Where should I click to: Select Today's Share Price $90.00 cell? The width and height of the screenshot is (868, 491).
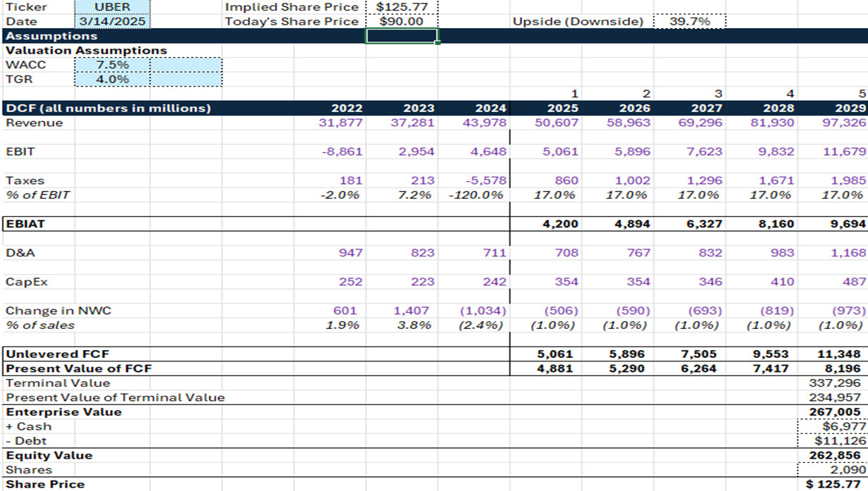[x=402, y=21]
